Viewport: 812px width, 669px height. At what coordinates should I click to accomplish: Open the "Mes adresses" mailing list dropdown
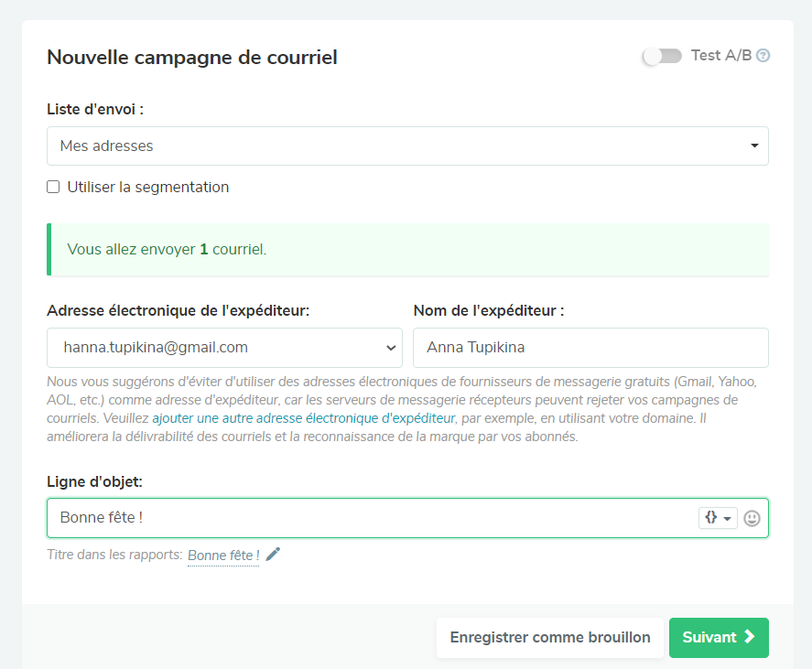pos(407,146)
